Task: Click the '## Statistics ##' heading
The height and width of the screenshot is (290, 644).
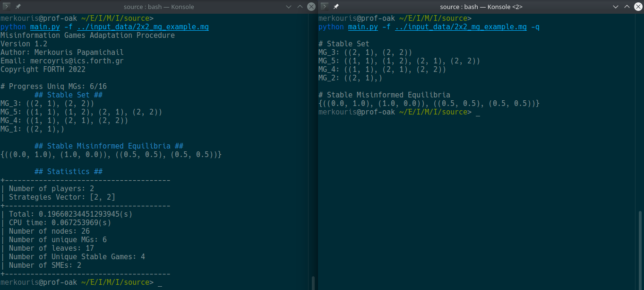Action: pos(69,172)
